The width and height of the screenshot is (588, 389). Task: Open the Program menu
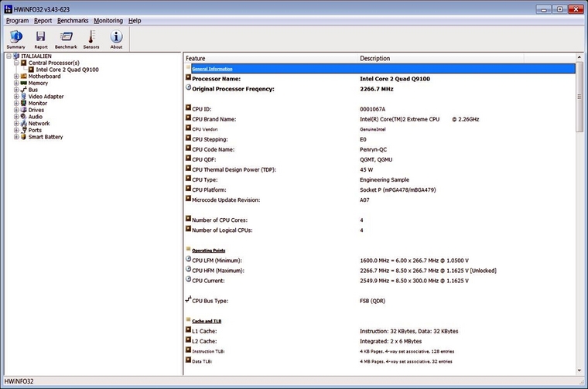(x=17, y=21)
